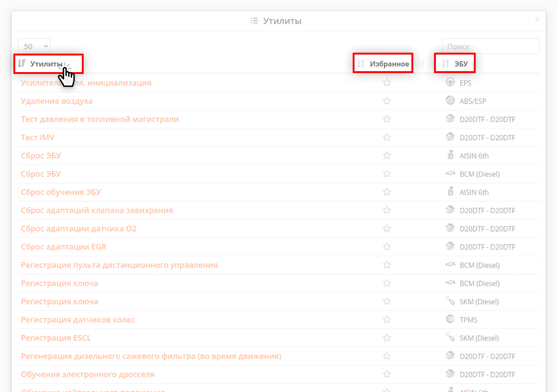Click the TPMS tire icon
Image resolution: width=557 pixels, height=392 pixels.
(450, 319)
